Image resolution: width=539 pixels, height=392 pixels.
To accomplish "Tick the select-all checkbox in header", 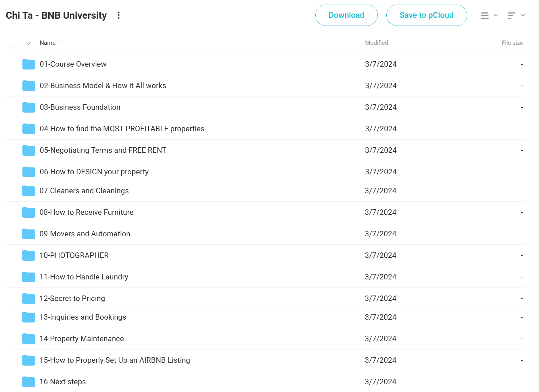I will [x=13, y=43].
